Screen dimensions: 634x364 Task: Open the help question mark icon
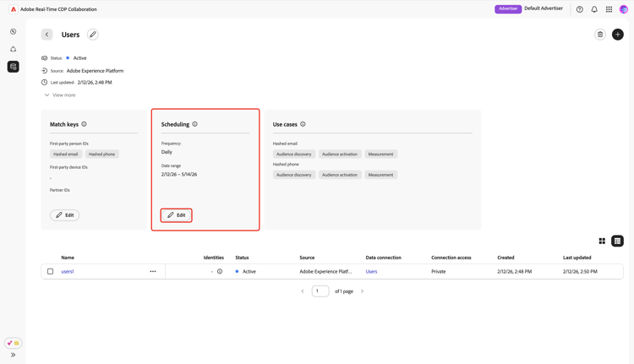(579, 9)
